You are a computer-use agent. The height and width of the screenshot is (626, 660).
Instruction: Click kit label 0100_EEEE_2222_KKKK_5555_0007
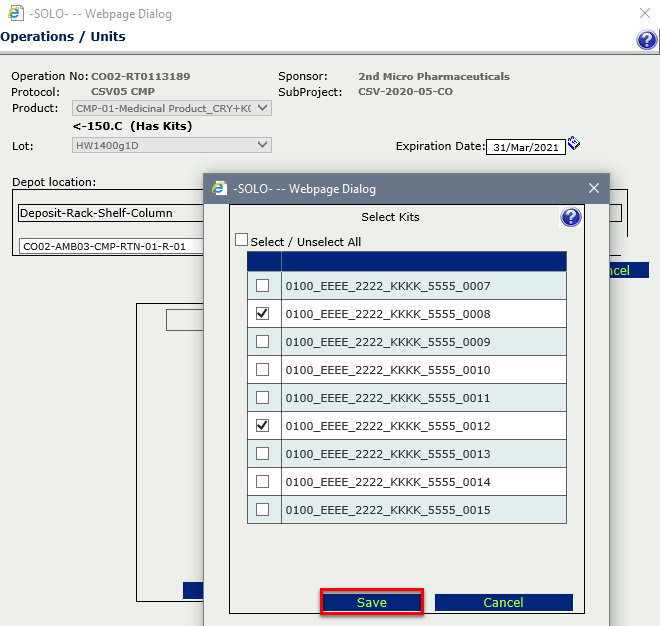point(388,286)
